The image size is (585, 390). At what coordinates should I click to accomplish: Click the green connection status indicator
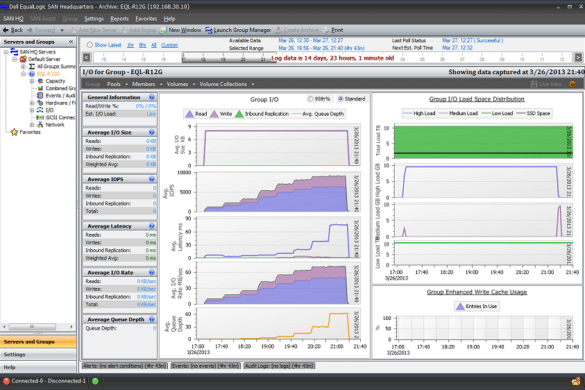pos(95,381)
